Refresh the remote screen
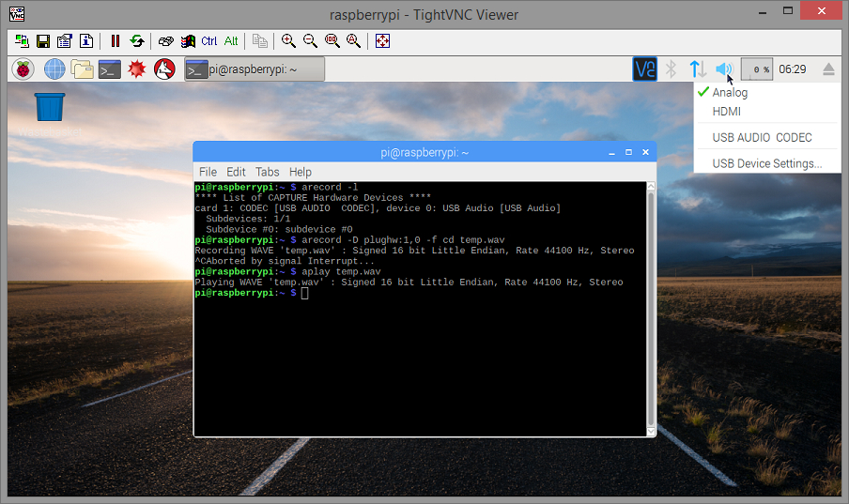The image size is (849, 504). [x=137, y=41]
